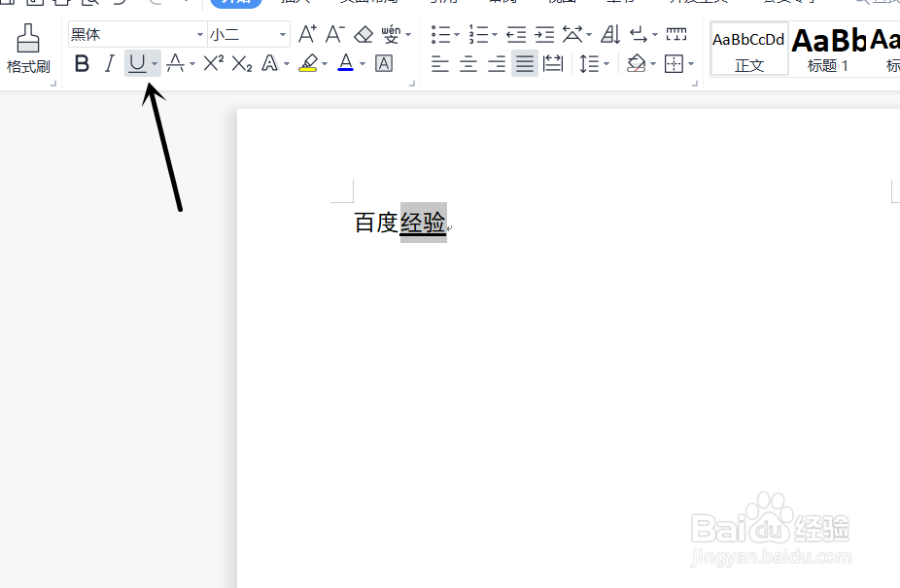The image size is (900, 588).
Task: Open clipboard launcher beneath 格式刷
Action: click(x=53, y=84)
